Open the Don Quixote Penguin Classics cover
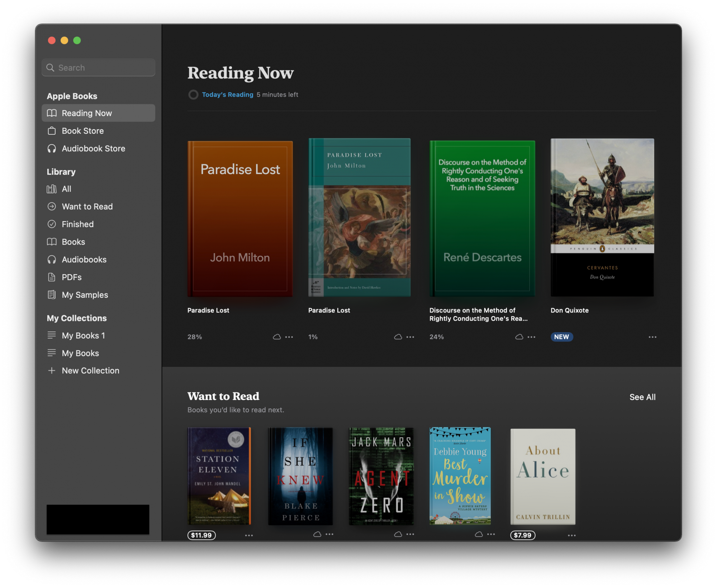Viewport: 717px width, 588px height. (602, 217)
